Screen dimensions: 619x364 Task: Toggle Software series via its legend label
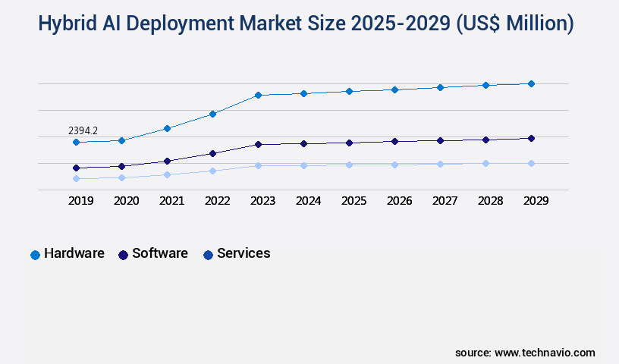(x=159, y=254)
